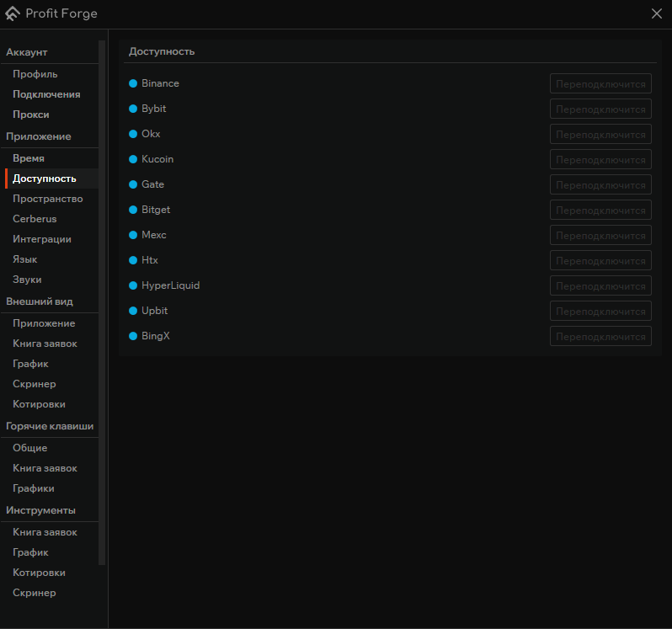Click the Gate status indicator dot
This screenshot has width=672, height=629.
133,184
